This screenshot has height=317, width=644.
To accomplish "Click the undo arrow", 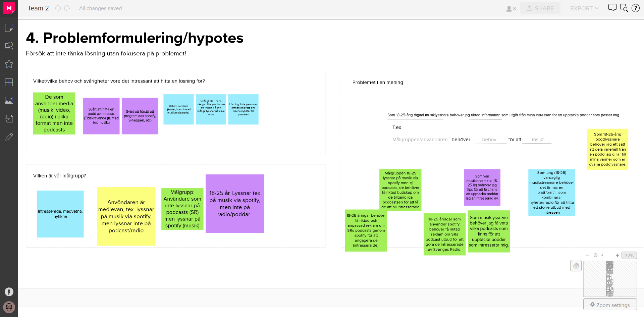I will [x=58, y=8].
